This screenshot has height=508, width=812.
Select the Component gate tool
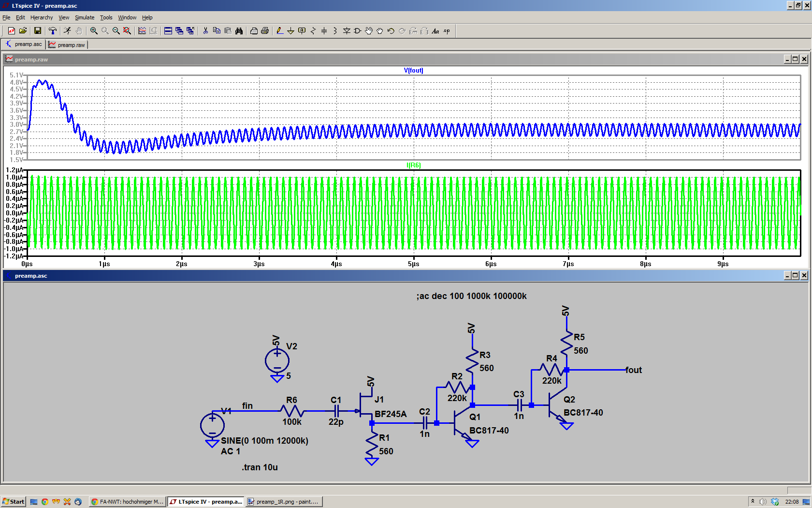[358, 31]
